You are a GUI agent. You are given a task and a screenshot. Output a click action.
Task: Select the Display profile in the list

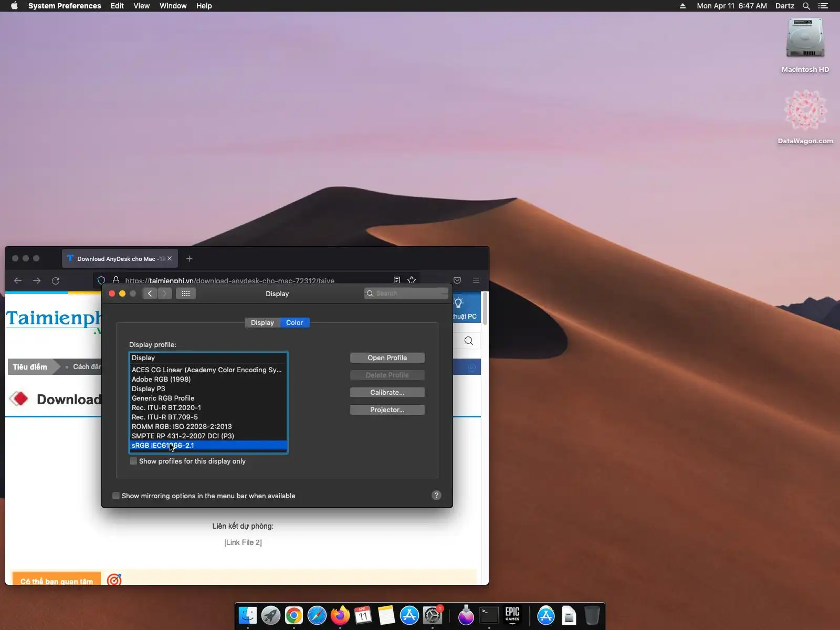click(x=208, y=358)
